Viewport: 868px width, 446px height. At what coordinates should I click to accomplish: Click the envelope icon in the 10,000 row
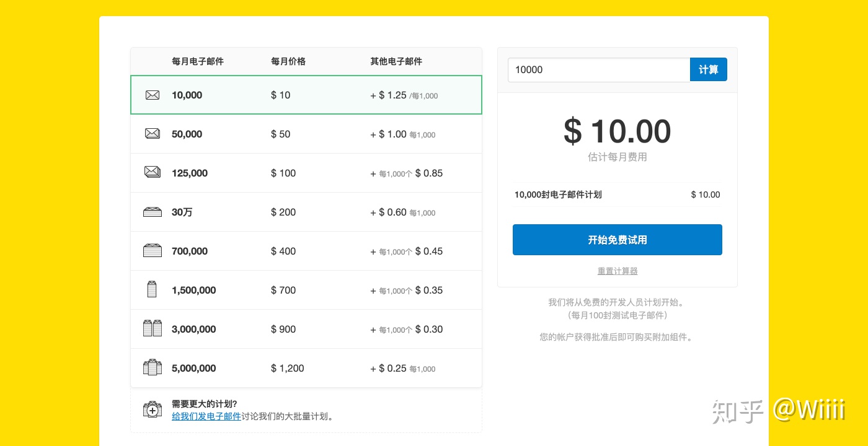pyautogui.click(x=153, y=95)
